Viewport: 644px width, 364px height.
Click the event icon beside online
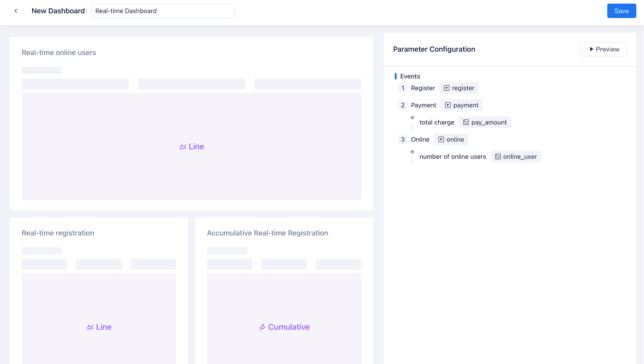(x=441, y=139)
